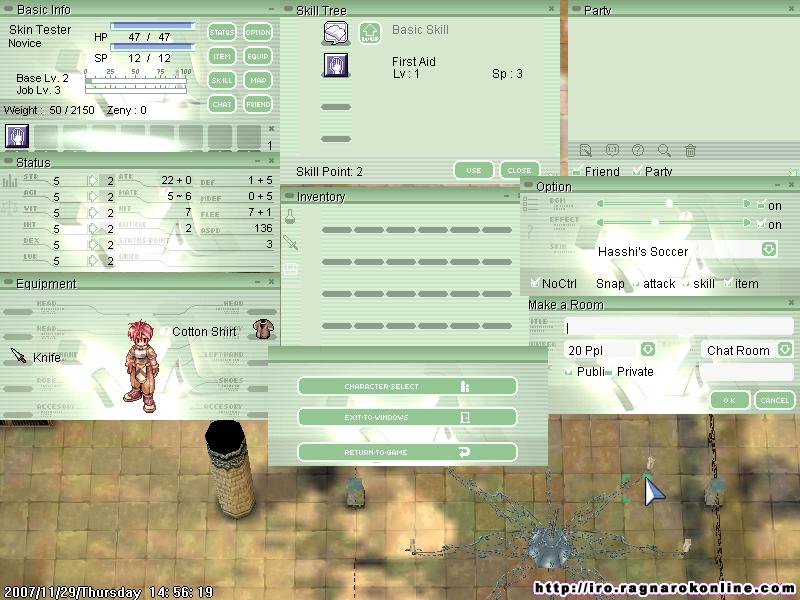Raise INT using its arrow icon
The width and height of the screenshot is (800, 600).
pyautogui.click(x=92, y=229)
